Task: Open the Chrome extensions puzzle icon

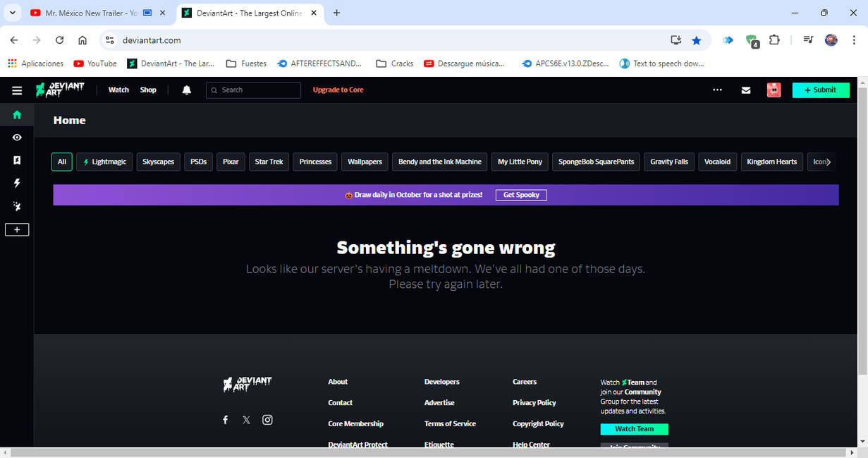Action: click(x=774, y=40)
